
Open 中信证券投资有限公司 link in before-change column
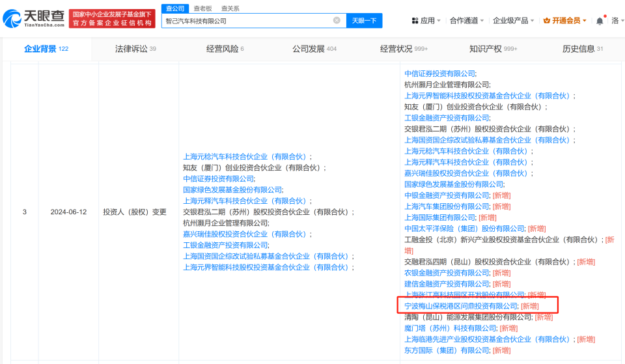coord(218,178)
